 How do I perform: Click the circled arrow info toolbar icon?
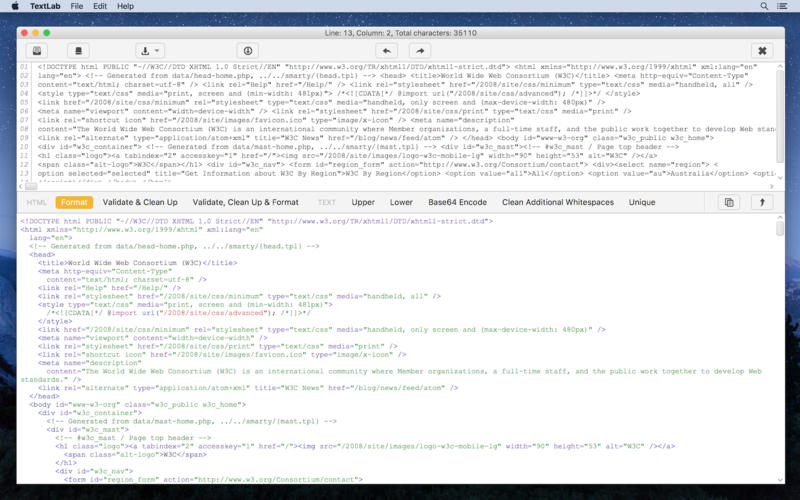coord(247,51)
